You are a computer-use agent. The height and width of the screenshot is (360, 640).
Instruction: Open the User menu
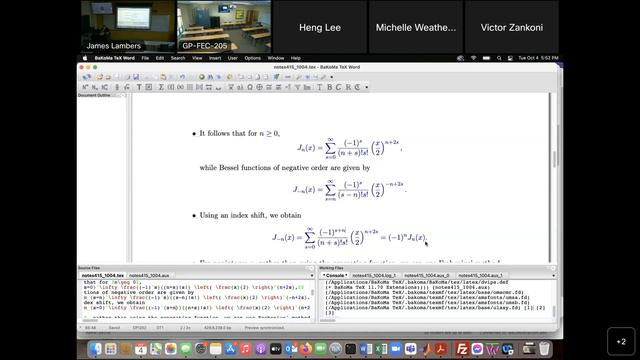click(233, 58)
